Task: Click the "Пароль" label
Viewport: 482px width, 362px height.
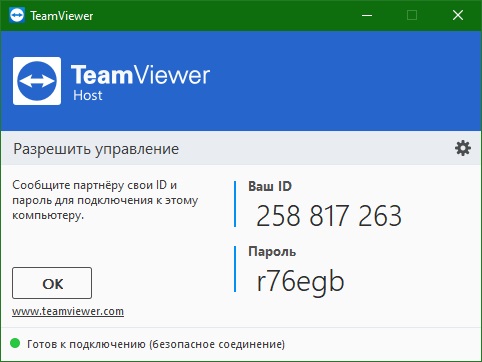Action: pos(272,251)
